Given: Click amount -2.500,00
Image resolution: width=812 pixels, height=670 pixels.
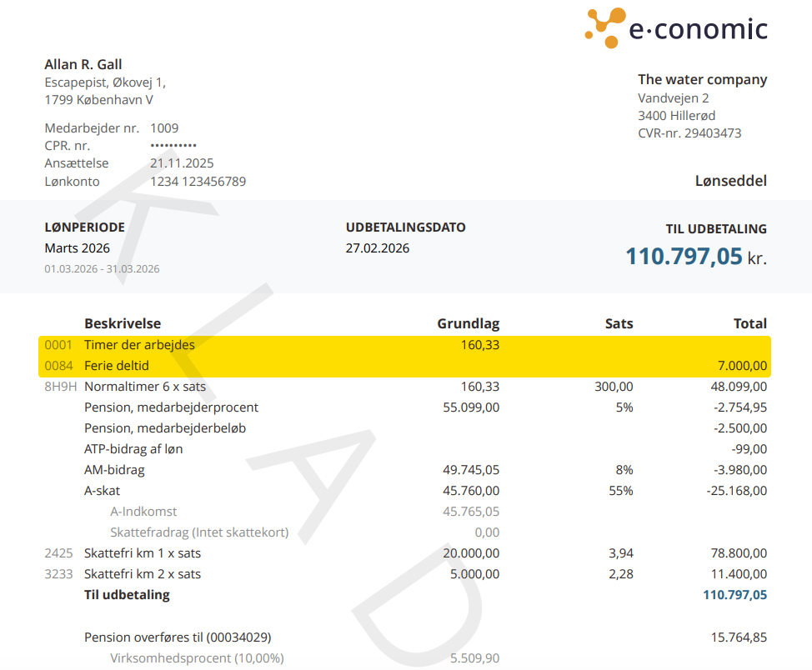Looking at the screenshot, I should [x=740, y=428].
